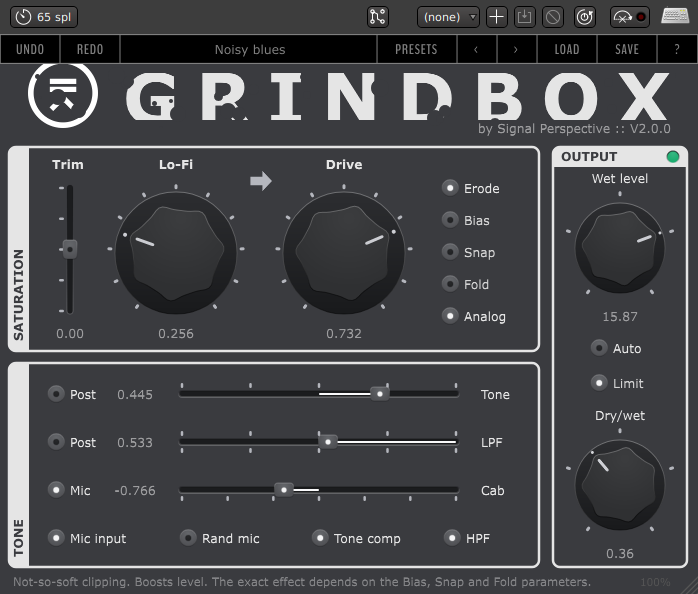Viewport: 698px width, 594px height.
Task: Open the on-screen keyboard icon
Action: 675,17
